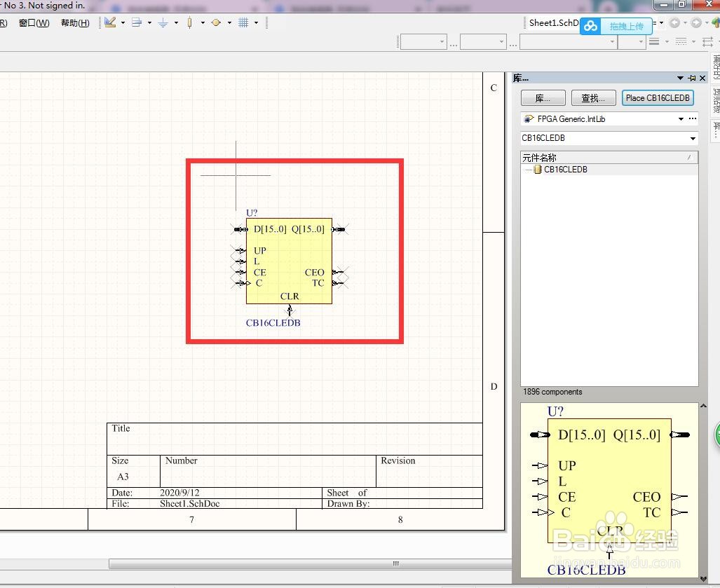The height and width of the screenshot is (588, 720).
Task: Expand the simulation sources dropdown arrow
Action: [x=229, y=22]
